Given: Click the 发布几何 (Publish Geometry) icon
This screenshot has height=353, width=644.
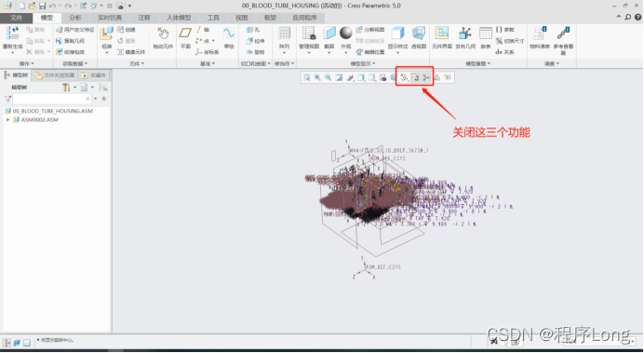Looking at the screenshot, I should [x=465, y=34].
